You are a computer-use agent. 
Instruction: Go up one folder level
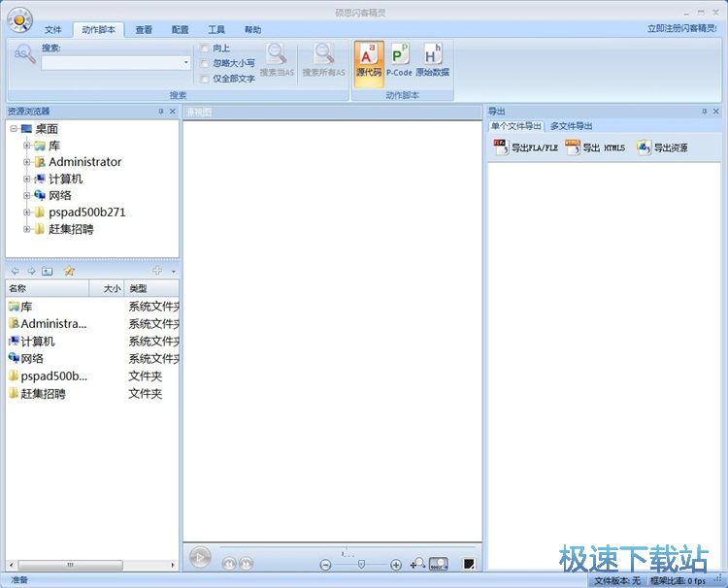pos(48,271)
